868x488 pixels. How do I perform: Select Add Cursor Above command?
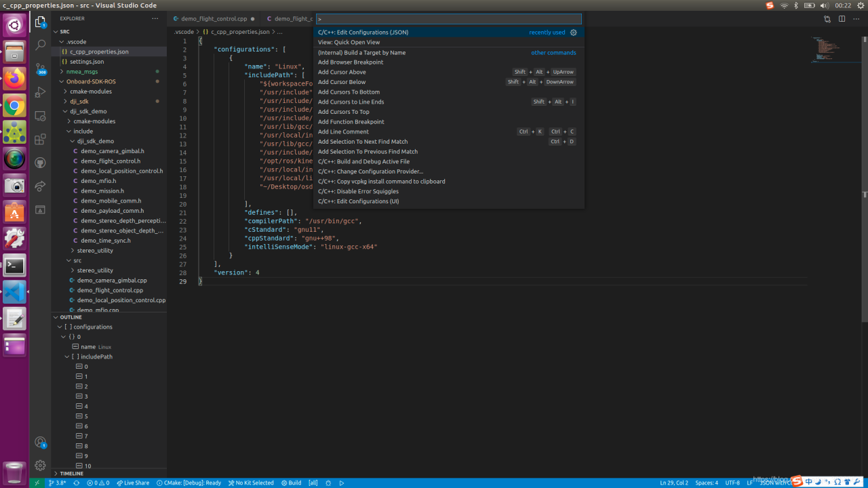(x=448, y=72)
